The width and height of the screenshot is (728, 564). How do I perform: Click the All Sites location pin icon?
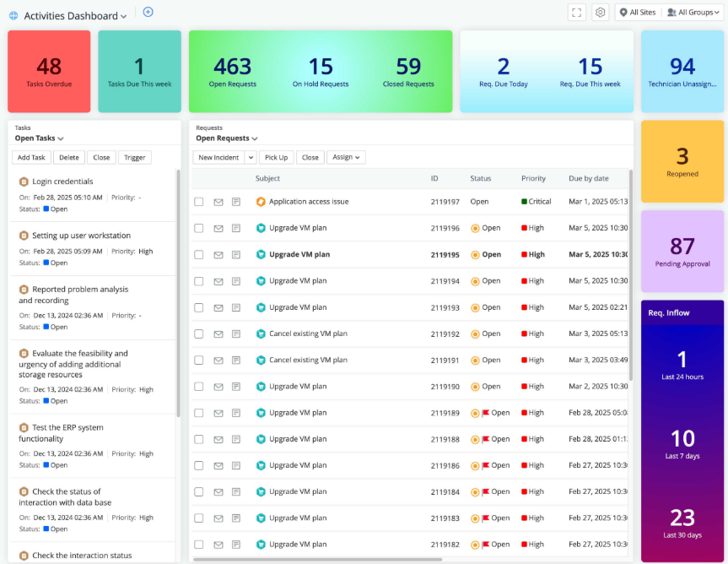pos(623,12)
